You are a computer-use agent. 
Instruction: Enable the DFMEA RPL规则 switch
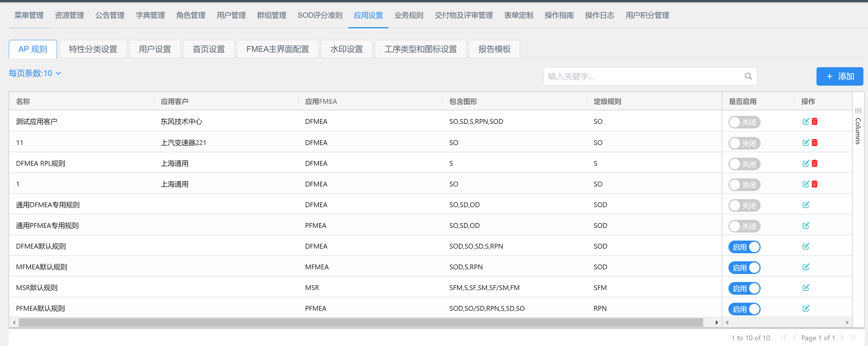coord(744,164)
